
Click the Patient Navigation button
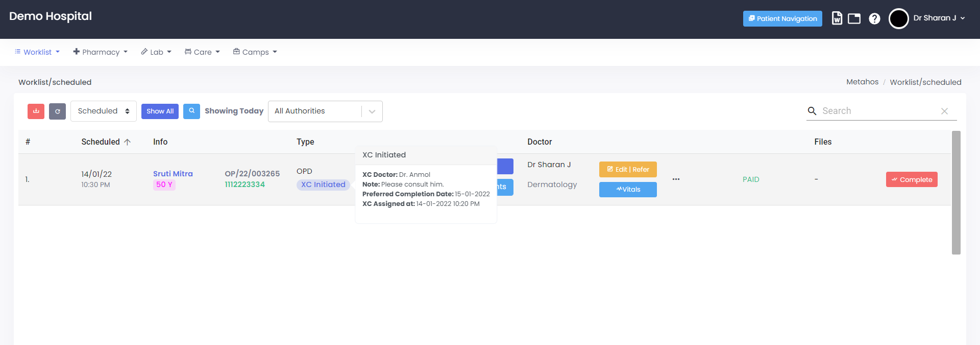(x=782, y=18)
